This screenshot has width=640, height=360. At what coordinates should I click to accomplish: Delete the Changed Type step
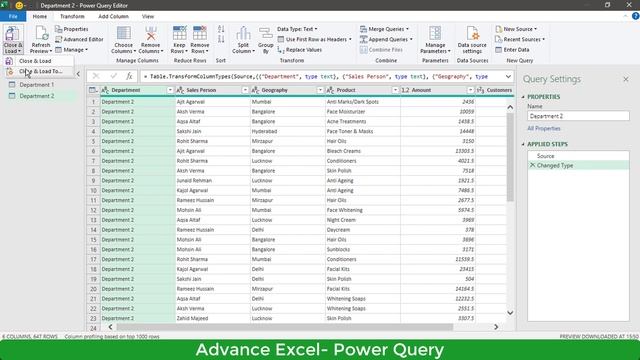pyautogui.click(x=532, y=165)
